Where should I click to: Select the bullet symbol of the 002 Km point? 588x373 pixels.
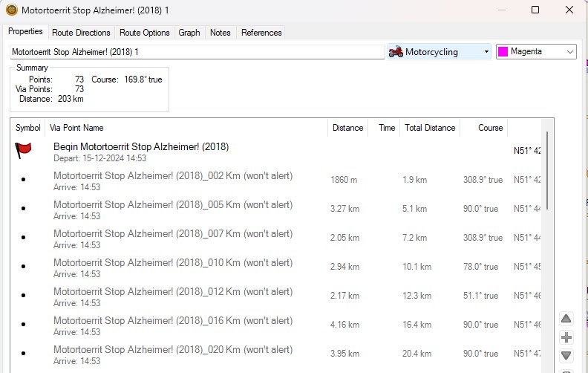pos(24,180)
